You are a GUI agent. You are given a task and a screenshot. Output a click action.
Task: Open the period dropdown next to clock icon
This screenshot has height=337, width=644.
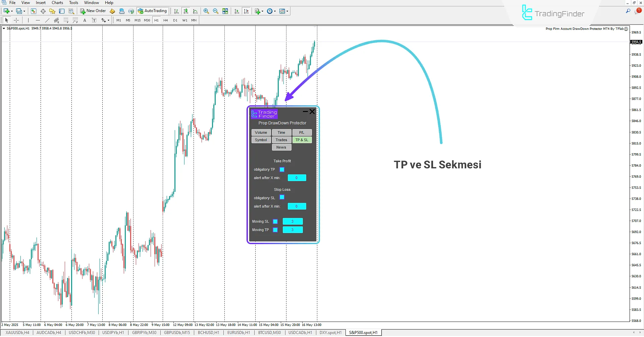pyautogui.click(x=275, y=11)
